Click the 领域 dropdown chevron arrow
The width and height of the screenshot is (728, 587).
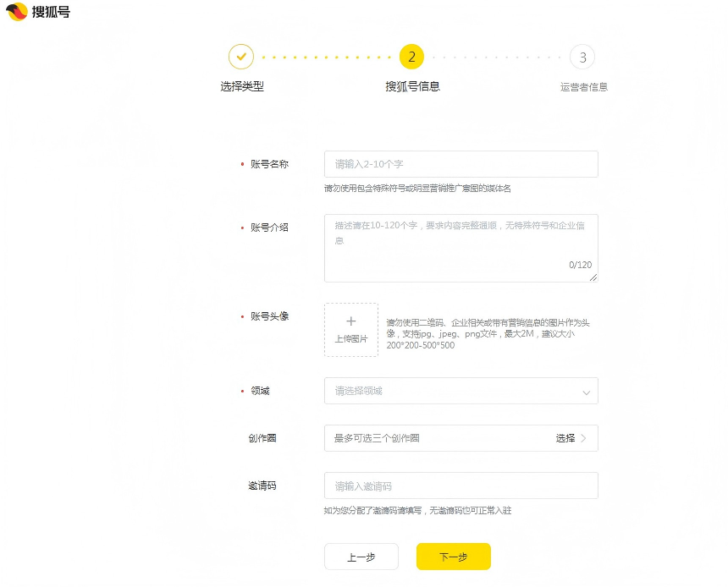click(x=586, y=392)
